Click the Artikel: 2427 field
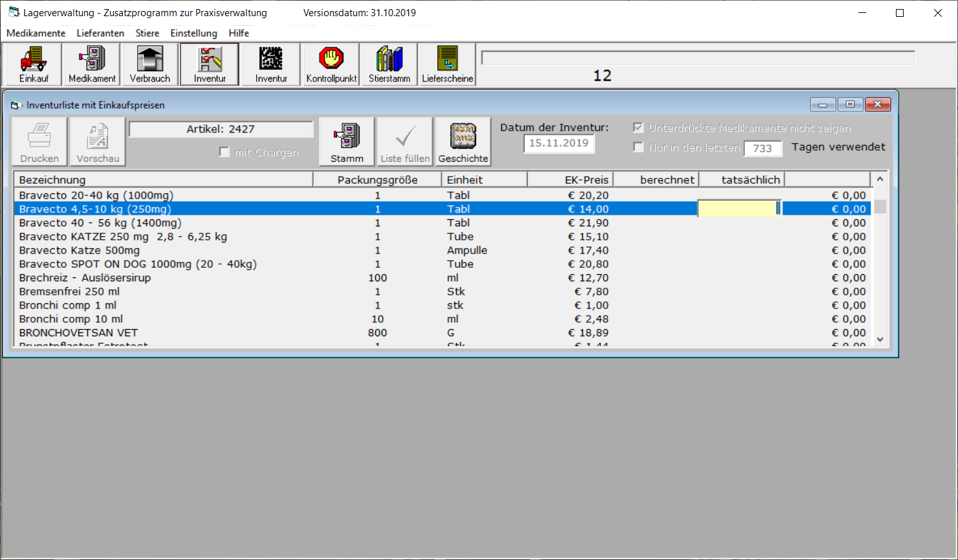Viewport: 958px width, 560px height. [x=221, y=129]
